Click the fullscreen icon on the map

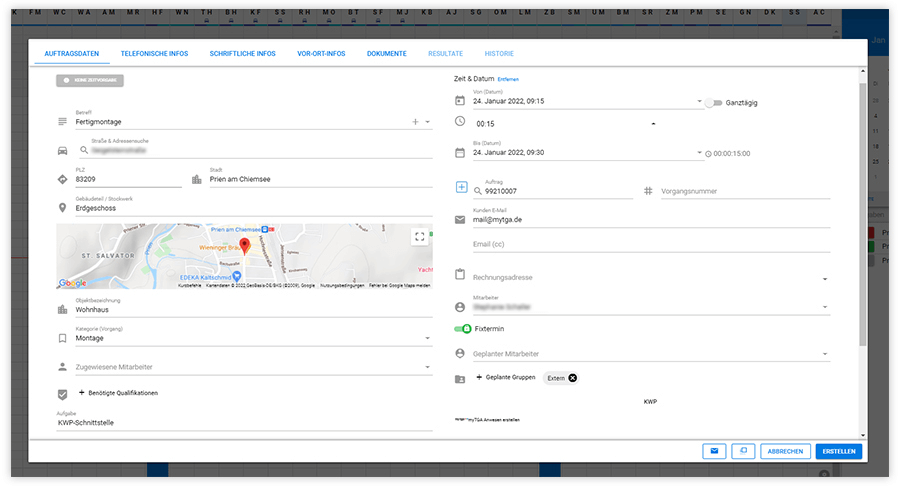[x=420, y=237]
